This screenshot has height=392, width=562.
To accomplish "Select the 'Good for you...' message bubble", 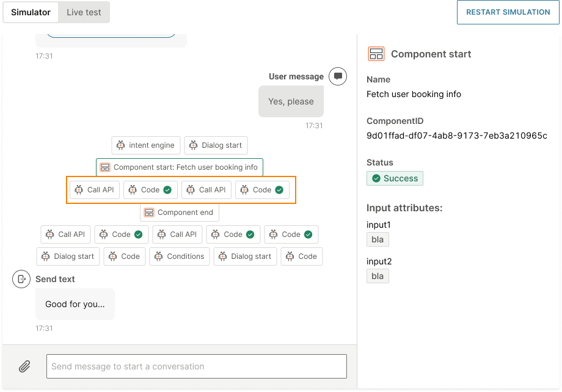I will click(x=75, y=304).
